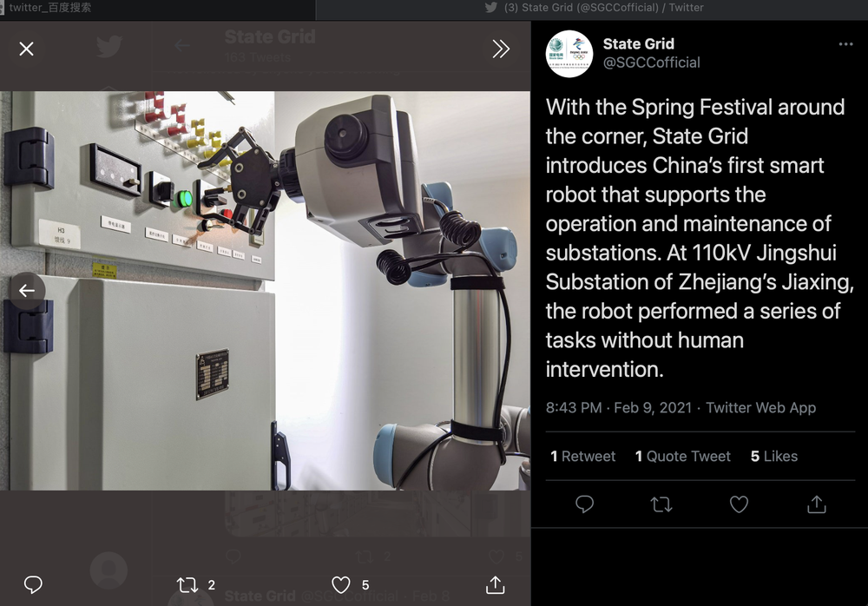Like the photo in bottom bar

[341, 584]
